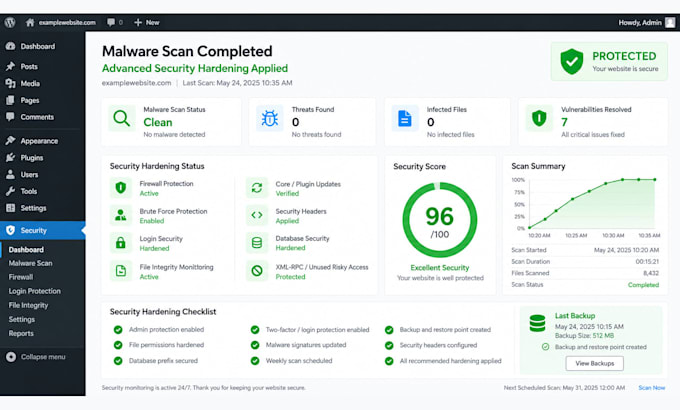Click the plus New item in admin bar
The width and height of the screenshot is (680, 410).
click(x=147, y=23)
